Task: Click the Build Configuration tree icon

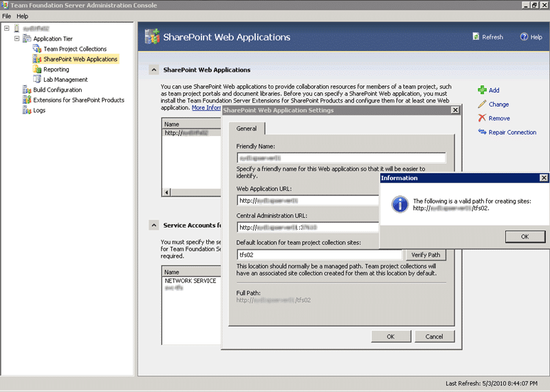Action: click(x=27, y=89)
